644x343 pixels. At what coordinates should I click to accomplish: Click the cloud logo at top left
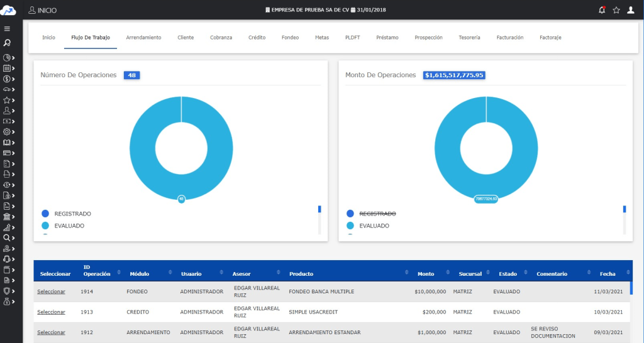8,9
